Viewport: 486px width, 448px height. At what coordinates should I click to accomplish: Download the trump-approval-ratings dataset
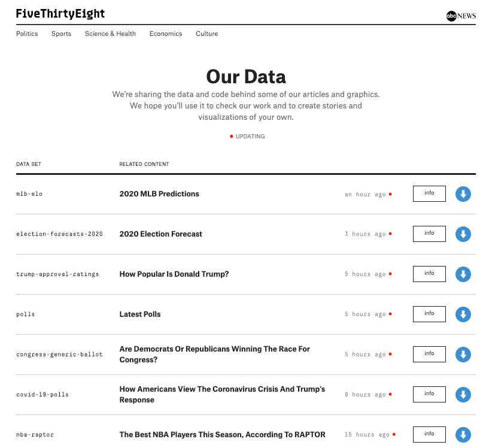click(463, 274)
